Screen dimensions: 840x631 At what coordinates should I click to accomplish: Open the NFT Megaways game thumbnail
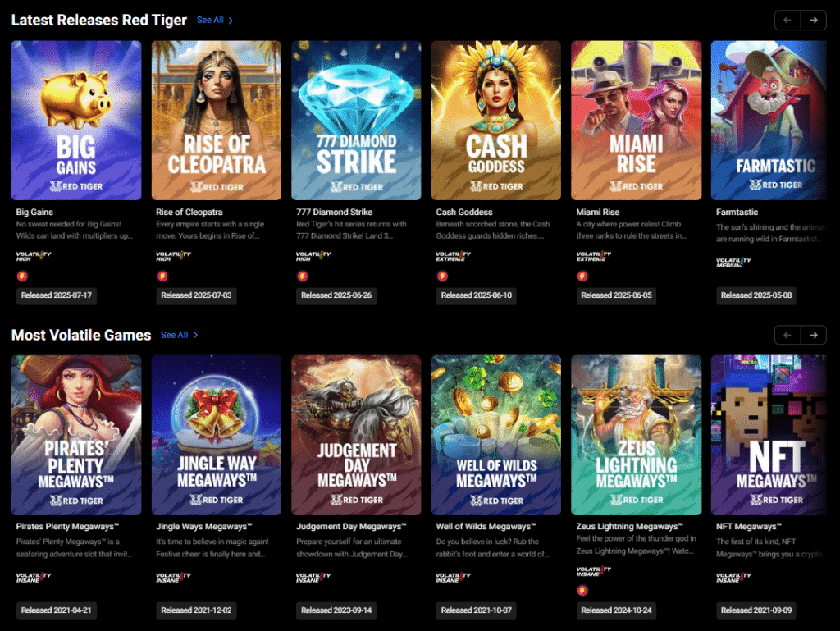[x=769, y=435]
